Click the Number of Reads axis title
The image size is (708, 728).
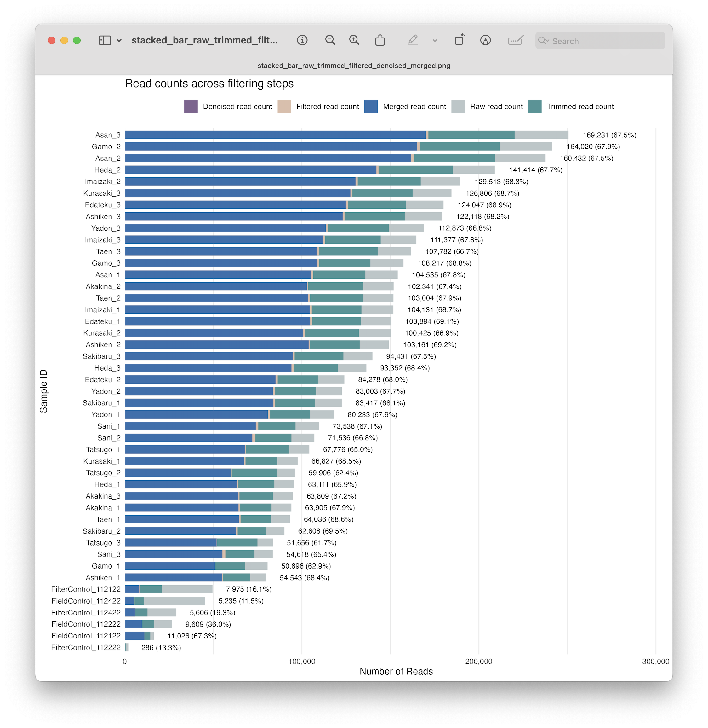pos(396,672)
